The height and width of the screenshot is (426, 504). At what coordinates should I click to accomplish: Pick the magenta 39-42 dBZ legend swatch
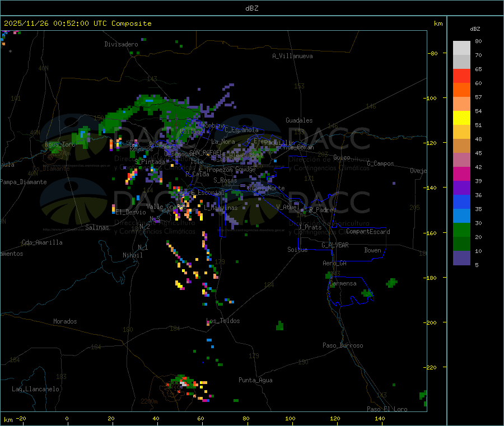click(x=461, y=174)
